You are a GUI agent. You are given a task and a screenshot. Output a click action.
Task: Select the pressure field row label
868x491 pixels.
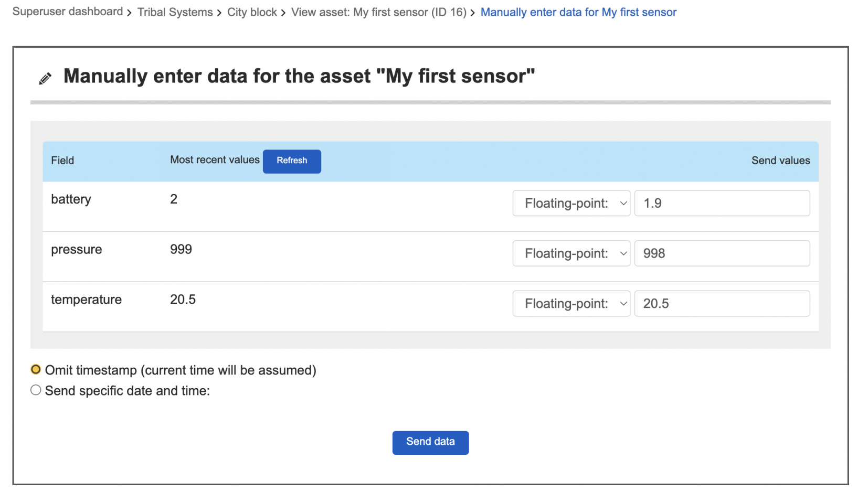tap(76, 249)
